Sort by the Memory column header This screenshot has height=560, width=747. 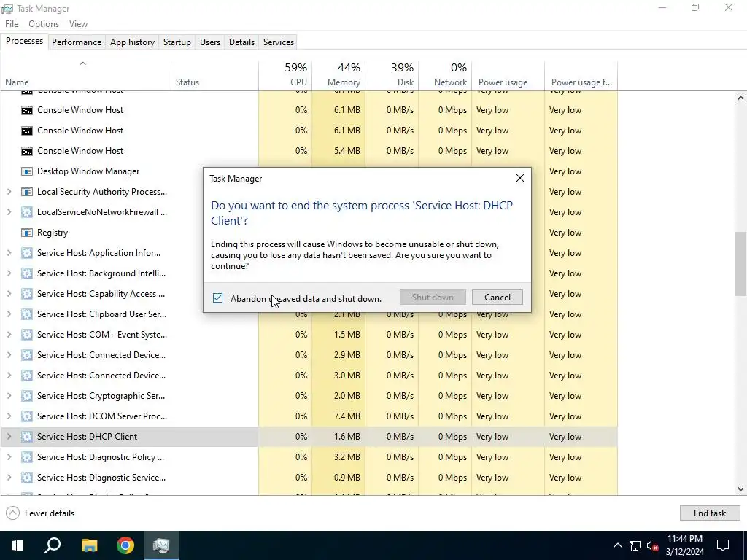click(x=338, y=75)
